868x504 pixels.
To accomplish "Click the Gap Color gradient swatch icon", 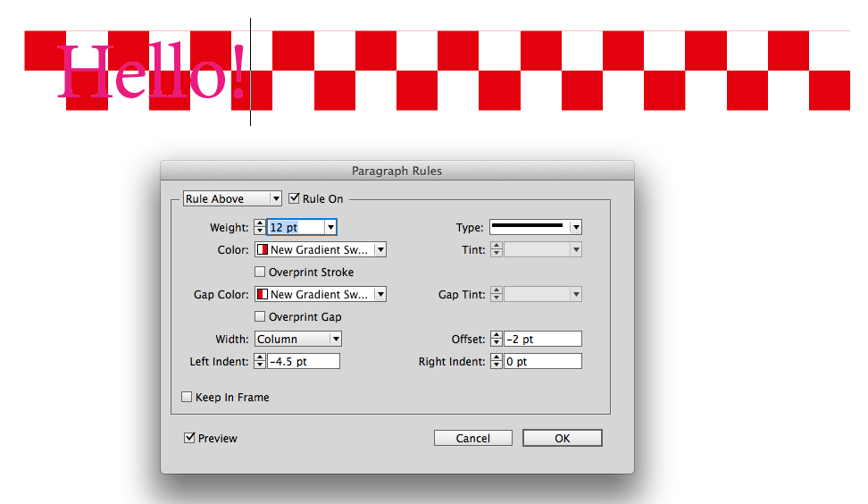I will [x=263, y=294].
